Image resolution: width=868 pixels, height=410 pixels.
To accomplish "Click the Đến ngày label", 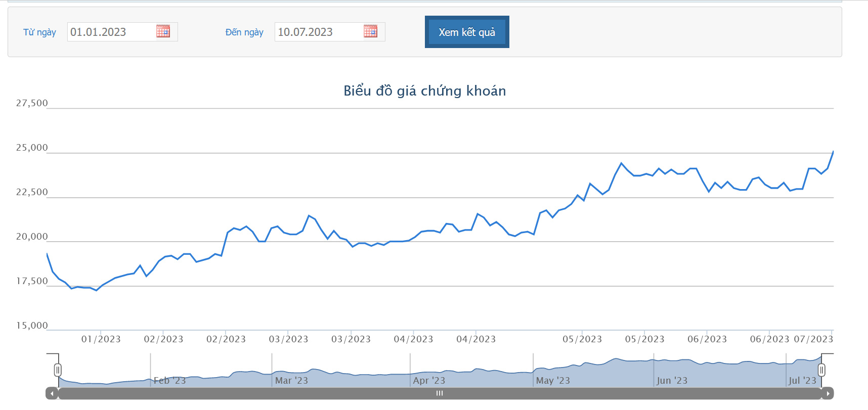I will tap(244, 32).
